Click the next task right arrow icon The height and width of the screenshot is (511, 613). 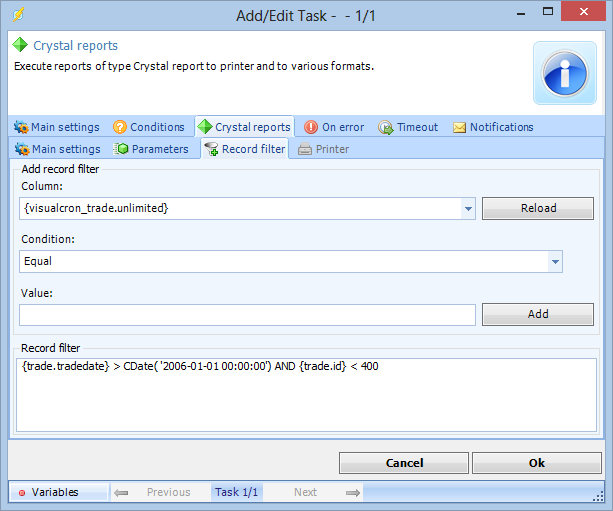[x=352, y=492]
